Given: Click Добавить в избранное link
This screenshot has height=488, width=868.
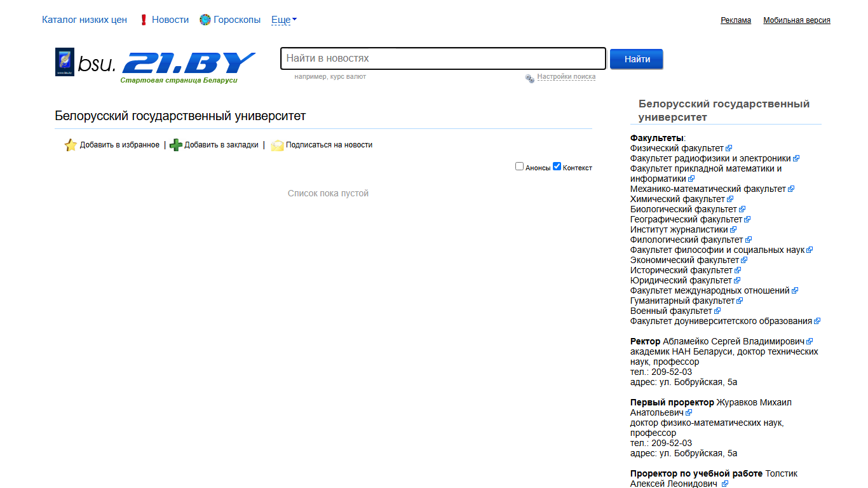Looking at the screenshot, I should point(119,145).
